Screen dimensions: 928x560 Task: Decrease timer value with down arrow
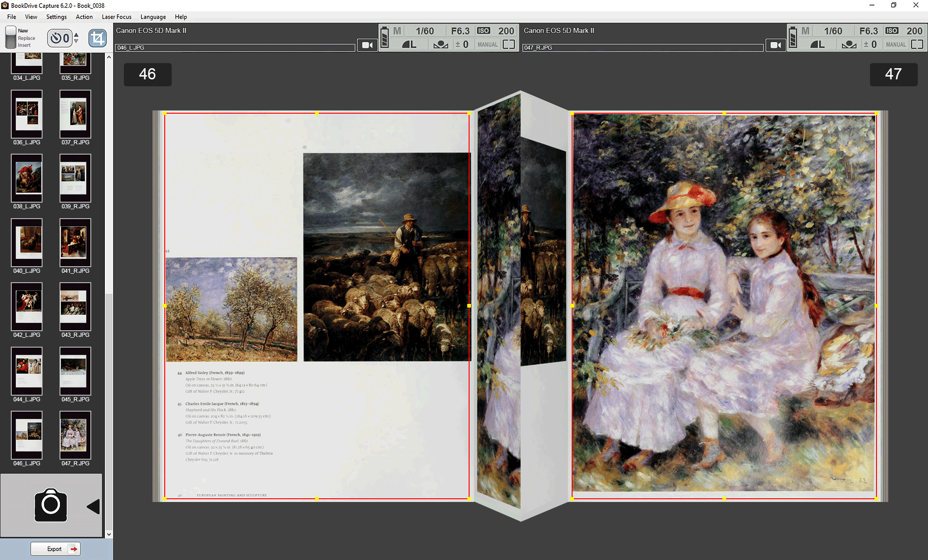click(x=76, y=41)
